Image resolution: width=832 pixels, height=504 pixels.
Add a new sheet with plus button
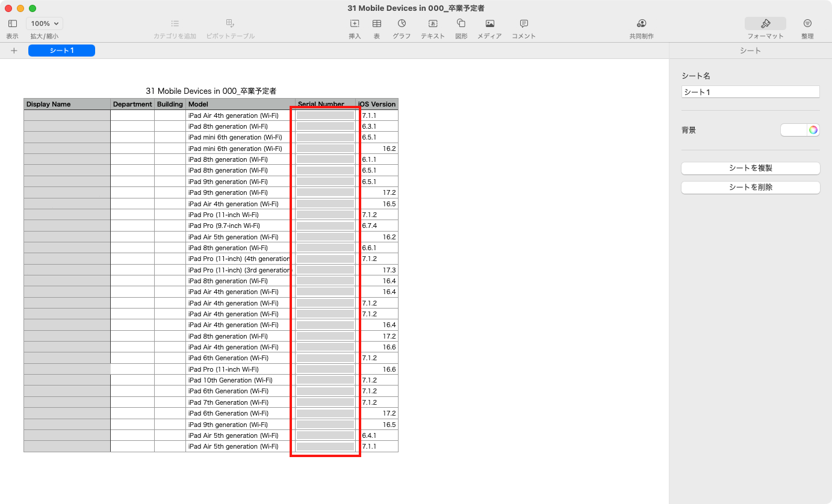point(14,51)
